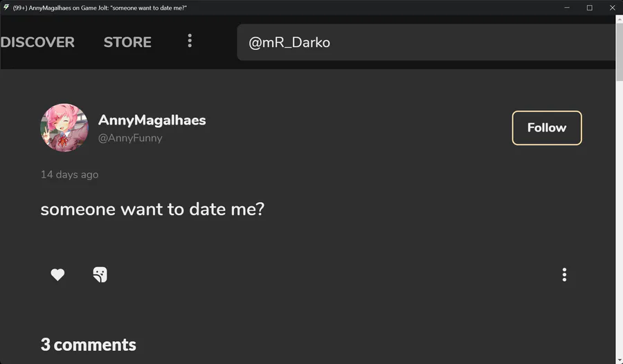Maximize the Game Jolt window
The image size is (623, 364).
(x=590, y=8)
